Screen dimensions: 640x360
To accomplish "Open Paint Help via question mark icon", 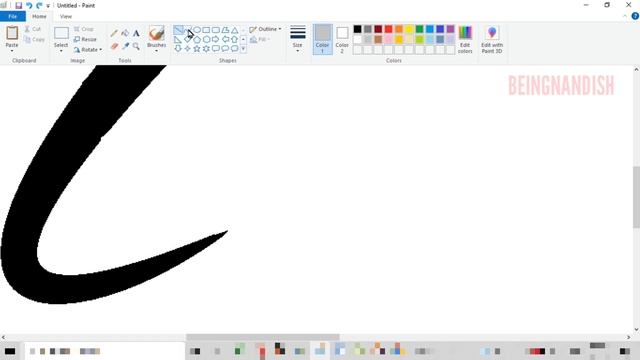I will [x=635, y=16].
